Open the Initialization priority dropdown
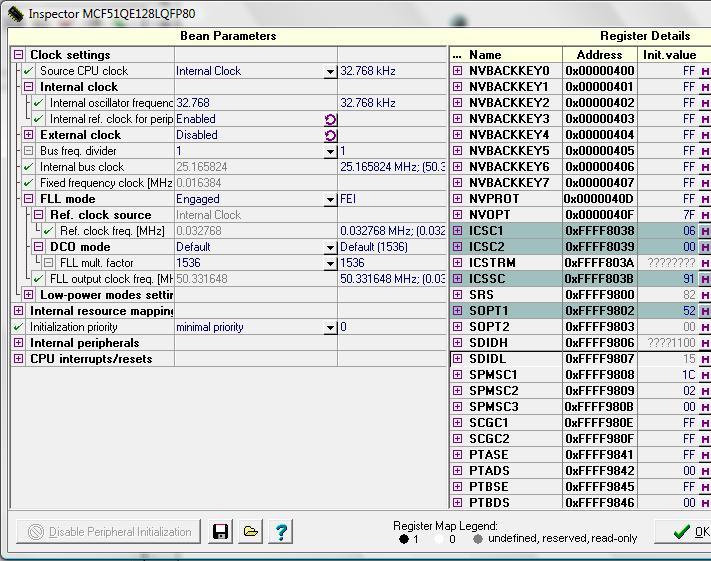The height and width of the screenshot is (561, 711). pos(331,327)
